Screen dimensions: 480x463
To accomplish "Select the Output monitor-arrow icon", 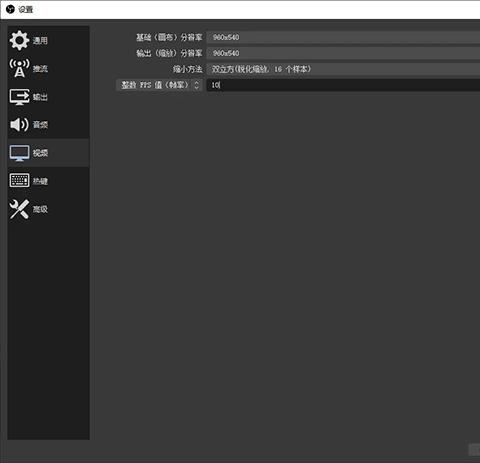I will click(19, 97).
